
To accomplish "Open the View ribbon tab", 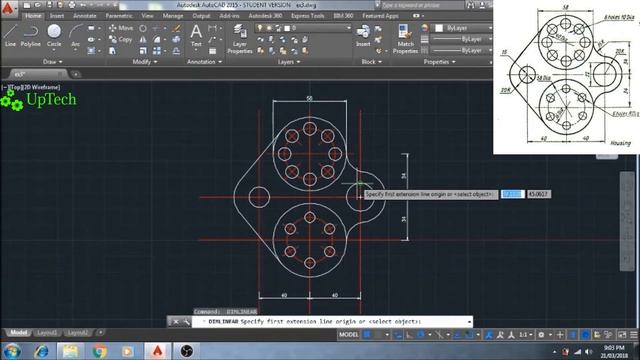I will pos(147,16).
